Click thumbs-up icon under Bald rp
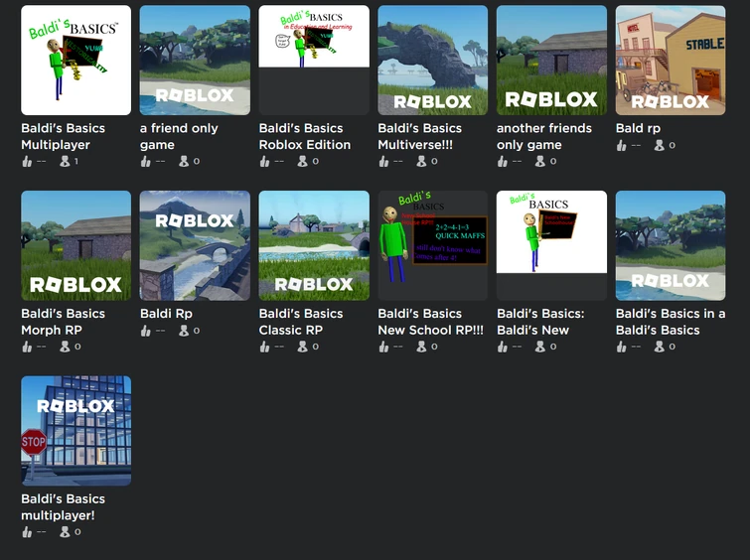The image size is (750, 560). click(621, 145)
